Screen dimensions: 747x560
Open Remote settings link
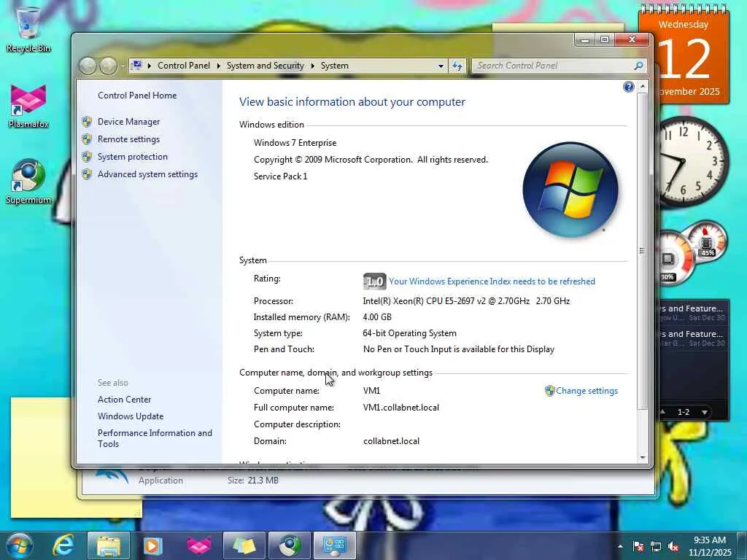128,139
